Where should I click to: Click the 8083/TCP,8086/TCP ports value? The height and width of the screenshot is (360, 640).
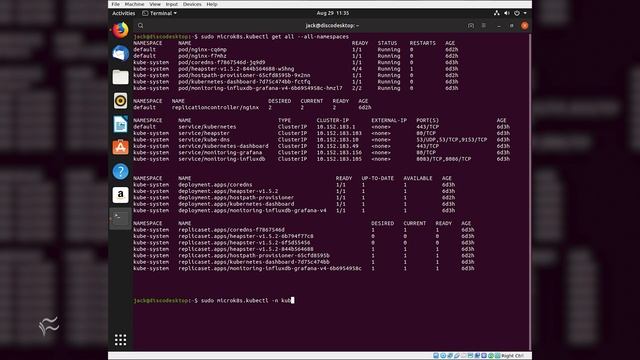[443, 159]
